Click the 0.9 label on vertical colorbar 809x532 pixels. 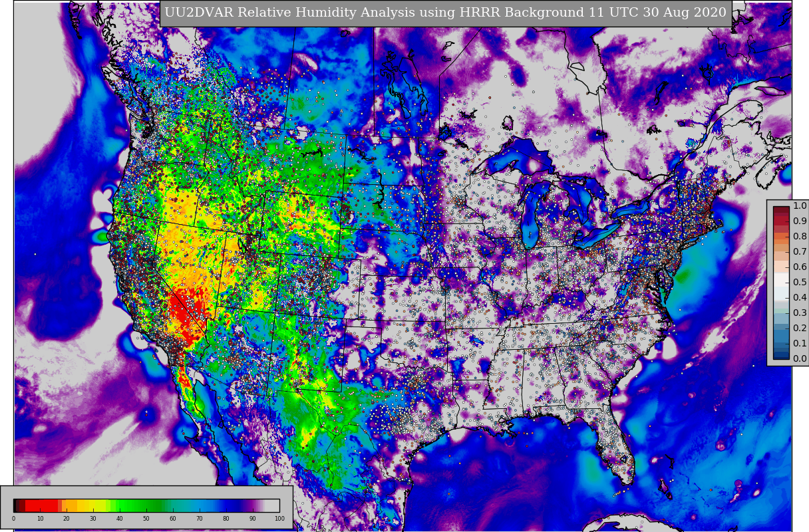[x=800, y=221]
